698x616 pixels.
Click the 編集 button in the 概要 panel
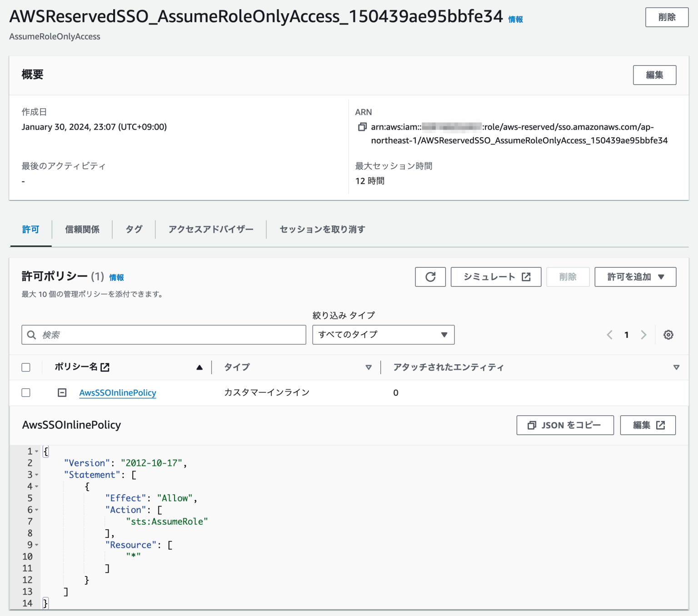point(654,75)
